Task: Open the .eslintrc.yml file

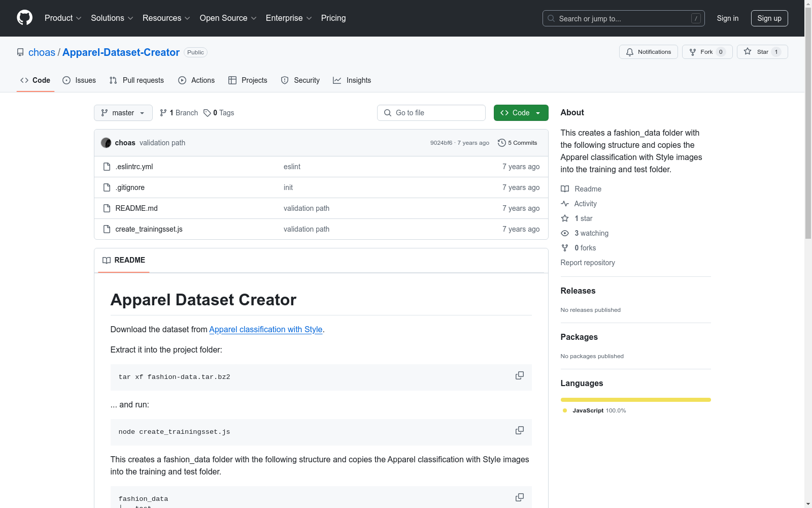Action: click(134, 167)
